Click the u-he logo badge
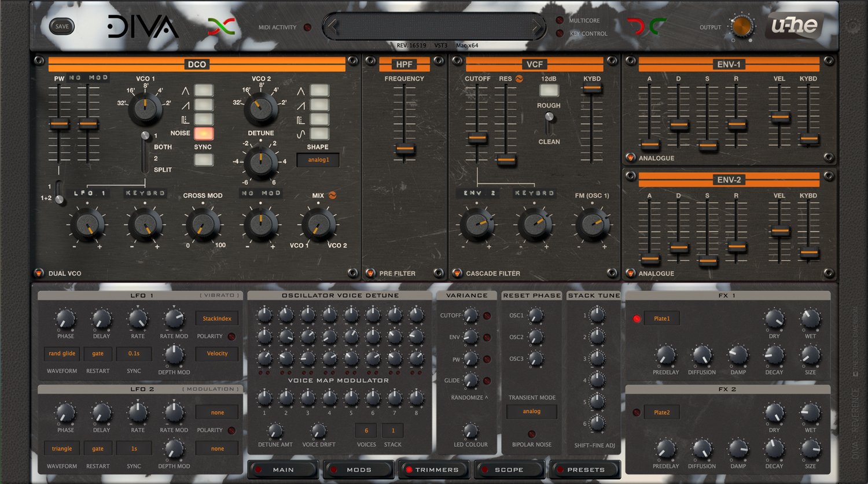Screen dimensions: 868x484 [x=795, y=26]
